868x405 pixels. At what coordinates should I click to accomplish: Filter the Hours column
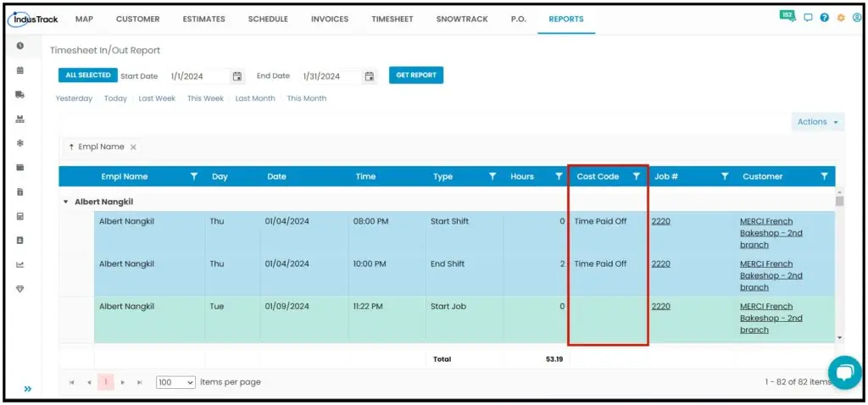(x=559, y=176)
